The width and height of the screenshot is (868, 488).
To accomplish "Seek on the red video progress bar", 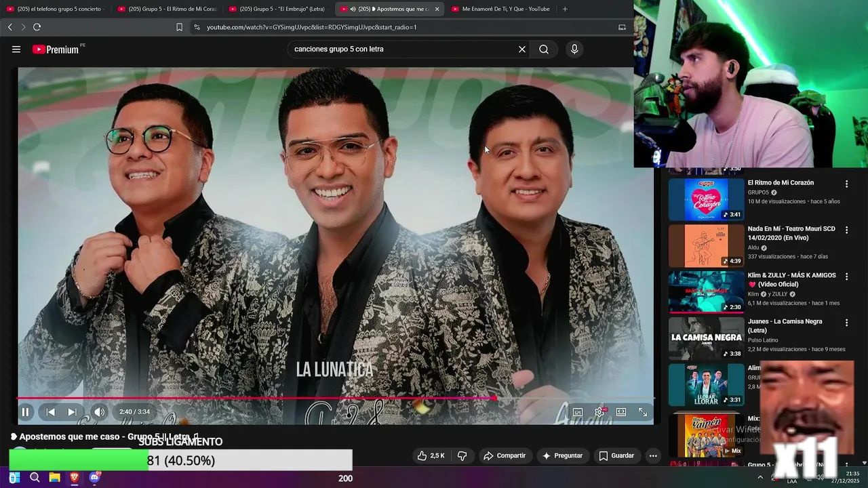I will click(336, 399).
